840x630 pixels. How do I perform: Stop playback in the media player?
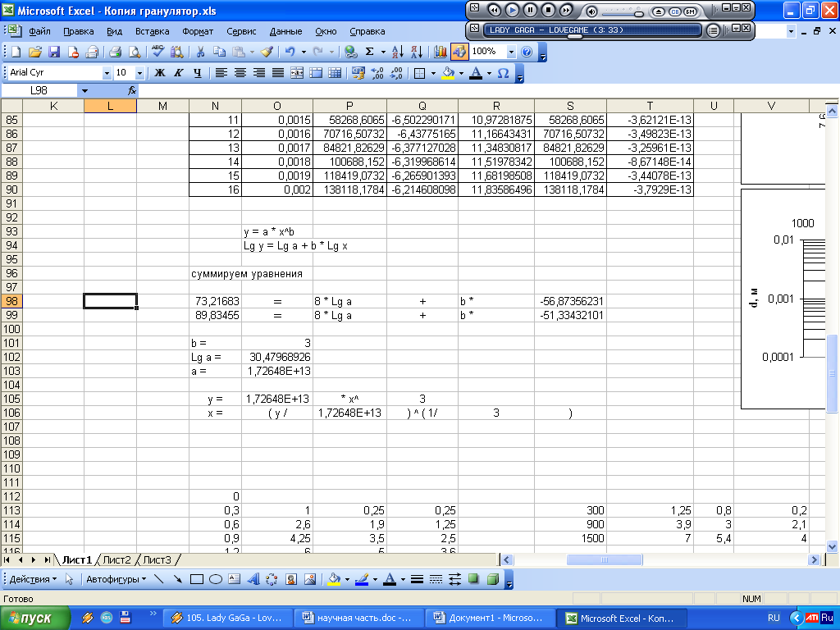point(548,10)
